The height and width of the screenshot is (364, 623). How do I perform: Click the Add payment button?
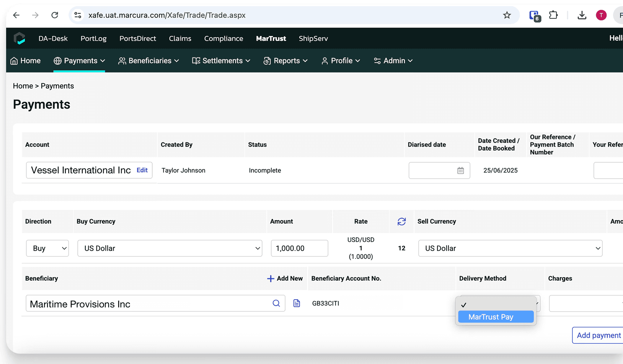[598, 335]
